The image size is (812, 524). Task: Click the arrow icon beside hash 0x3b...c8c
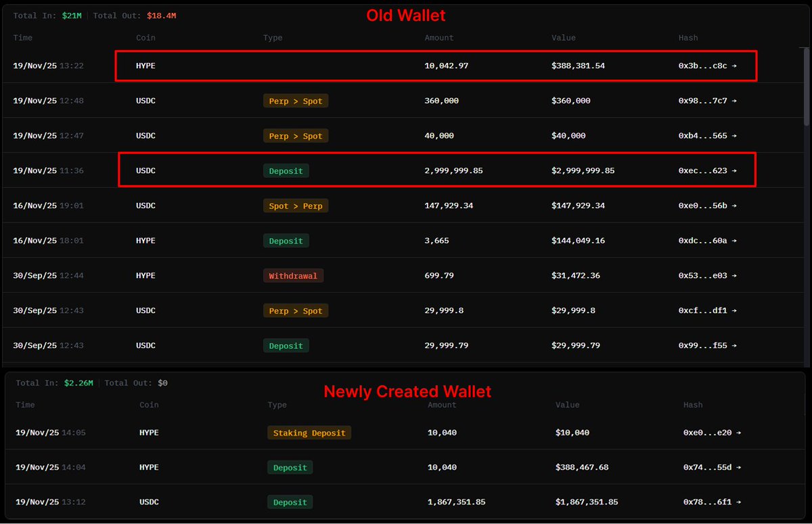tap(734, 66)
